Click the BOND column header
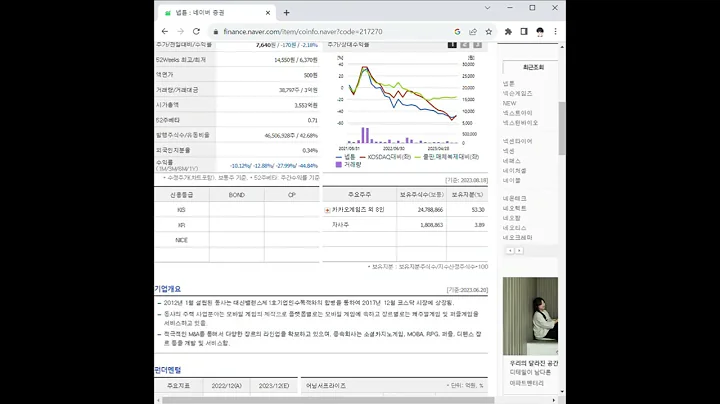This screenshot has width=720, height=404. point(237,195)
